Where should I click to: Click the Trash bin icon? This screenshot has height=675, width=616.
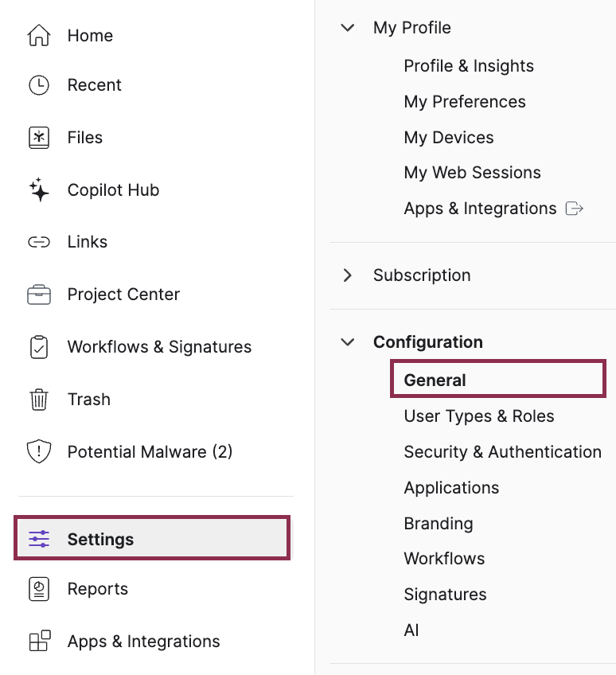38,399
